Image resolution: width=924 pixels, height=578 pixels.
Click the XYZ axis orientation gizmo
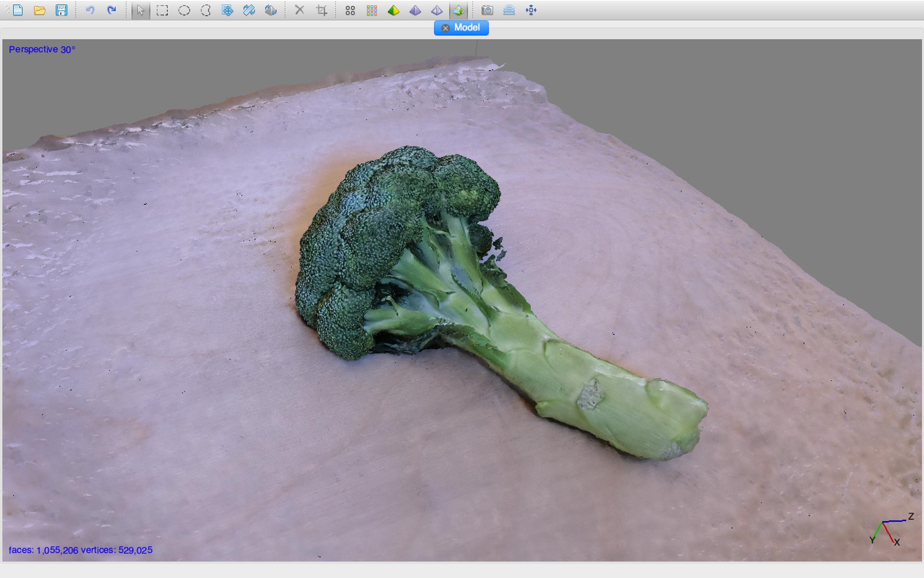click(892, 529)
